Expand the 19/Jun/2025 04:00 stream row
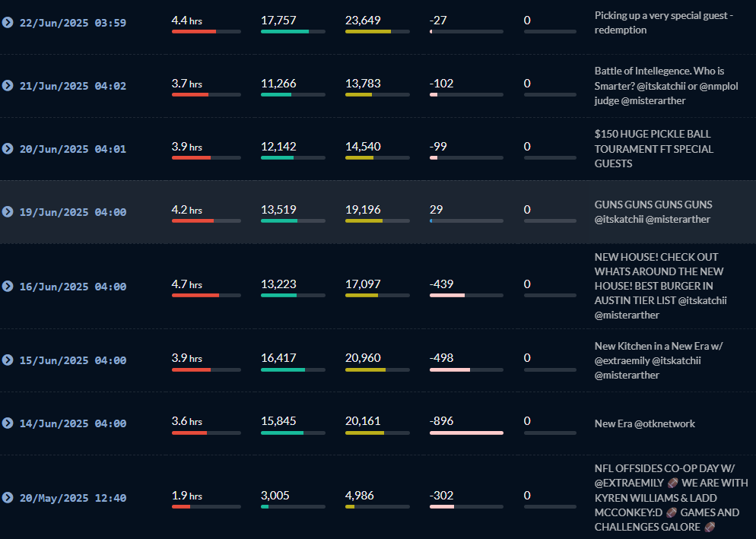The image size is (756, 539). [8, 211]
